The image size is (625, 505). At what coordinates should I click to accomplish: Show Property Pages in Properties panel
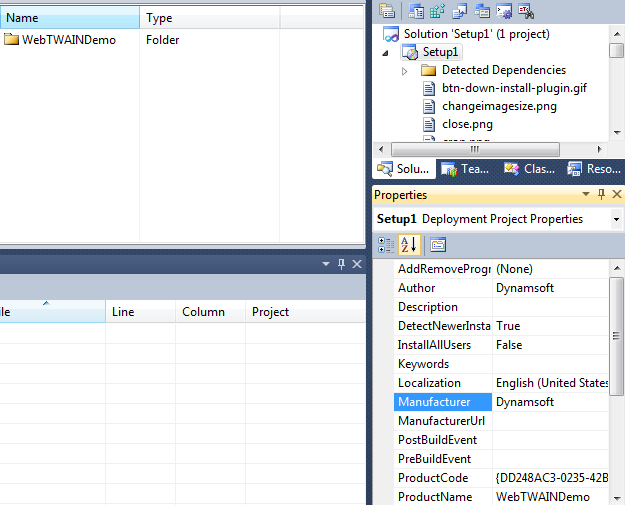(x=438, y=245)
